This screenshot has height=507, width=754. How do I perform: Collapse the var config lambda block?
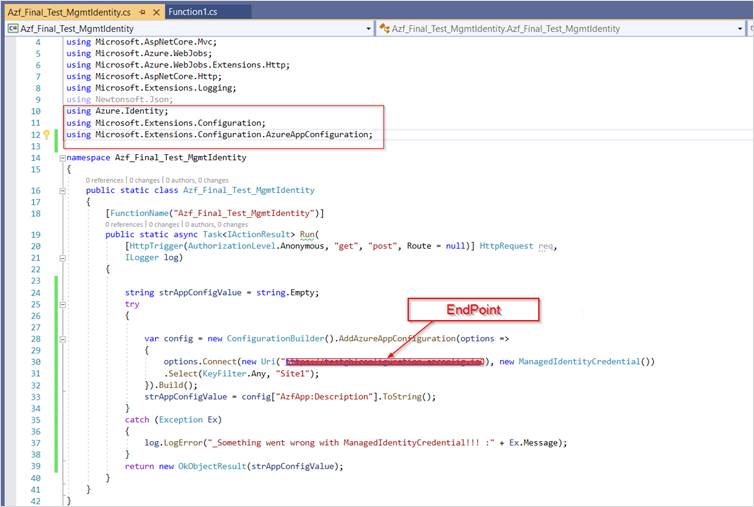point(64,338)
